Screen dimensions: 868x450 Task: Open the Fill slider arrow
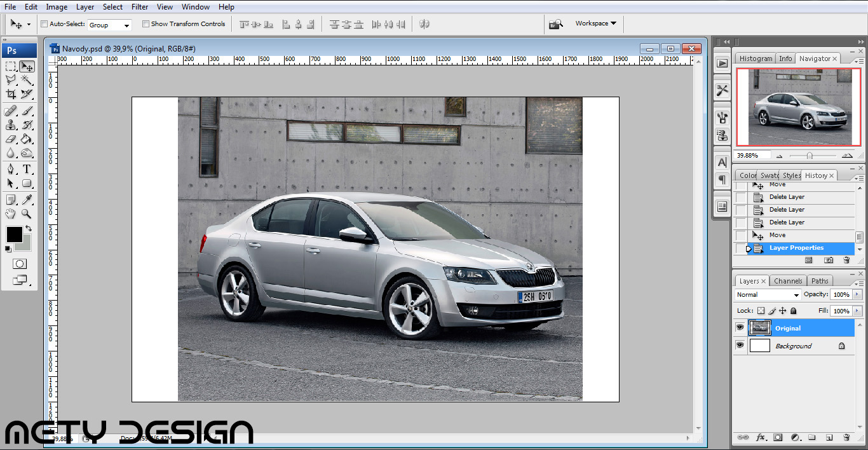[857, 311]
